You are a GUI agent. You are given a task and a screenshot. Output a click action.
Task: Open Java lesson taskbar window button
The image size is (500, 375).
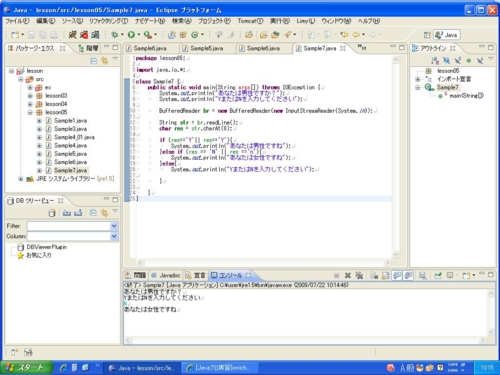[142, 368]
